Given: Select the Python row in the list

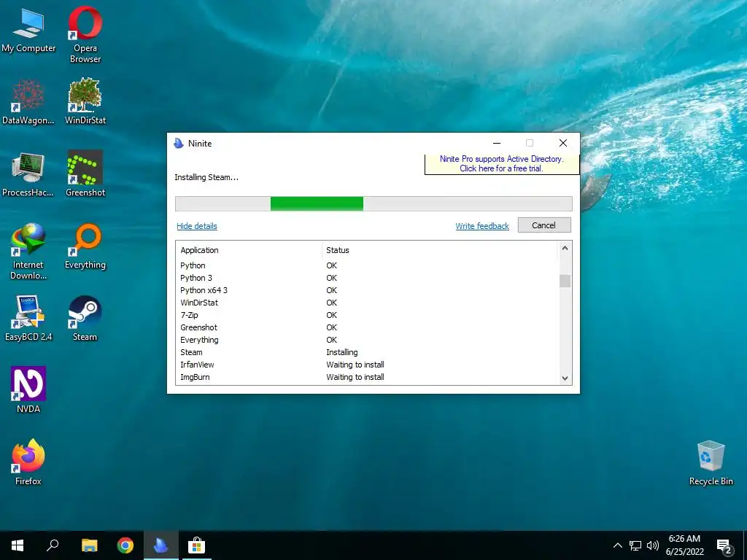Looking at the screenshot, I should tap(367, 265).
